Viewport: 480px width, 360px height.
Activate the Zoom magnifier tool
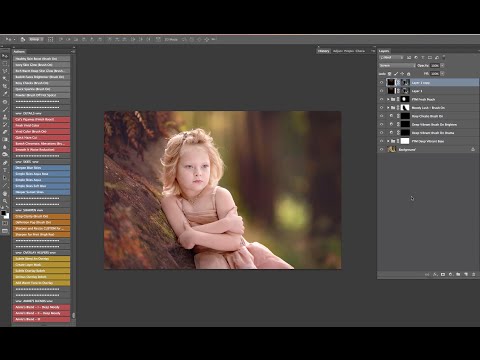click(5, 201)
